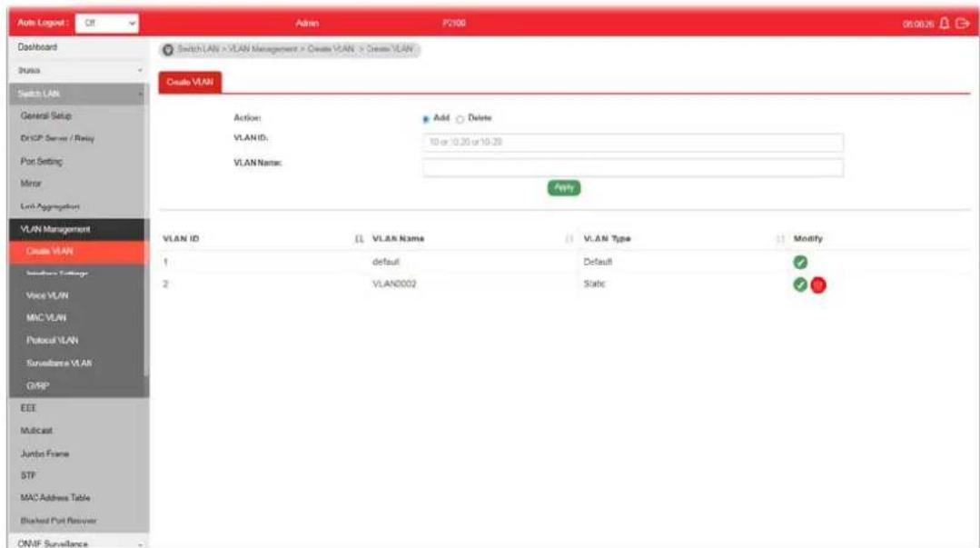Image resolution: width=980 pixels, height=548 pixels.
Task: Open the Auto Logout dropdown
Action: [x=107, y=23]
